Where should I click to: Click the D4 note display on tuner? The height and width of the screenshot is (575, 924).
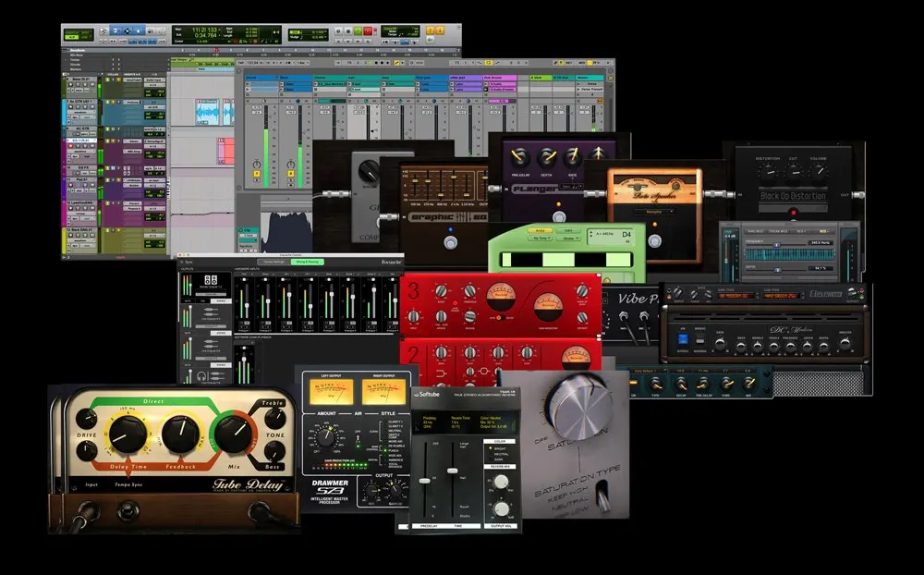point(626,235)
